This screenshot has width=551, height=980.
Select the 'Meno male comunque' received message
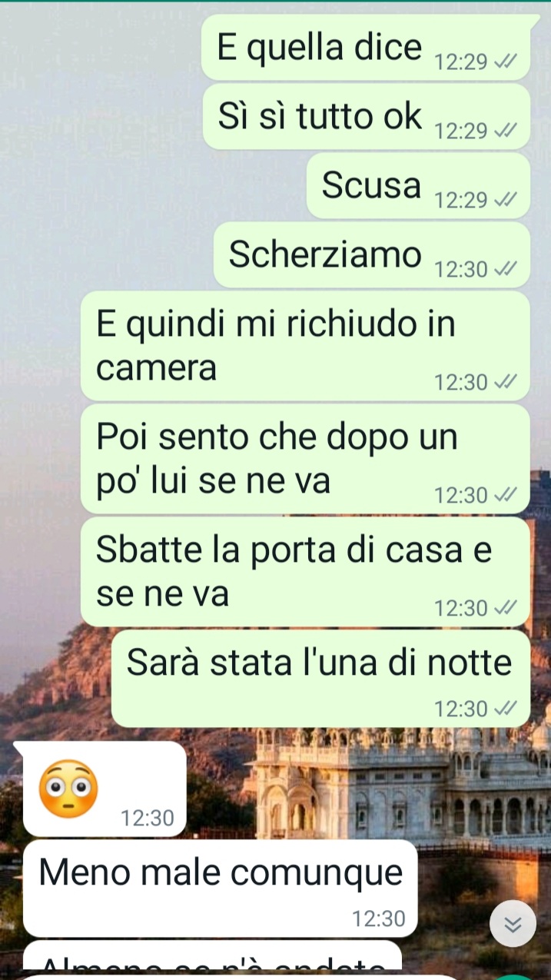[221, 889]
